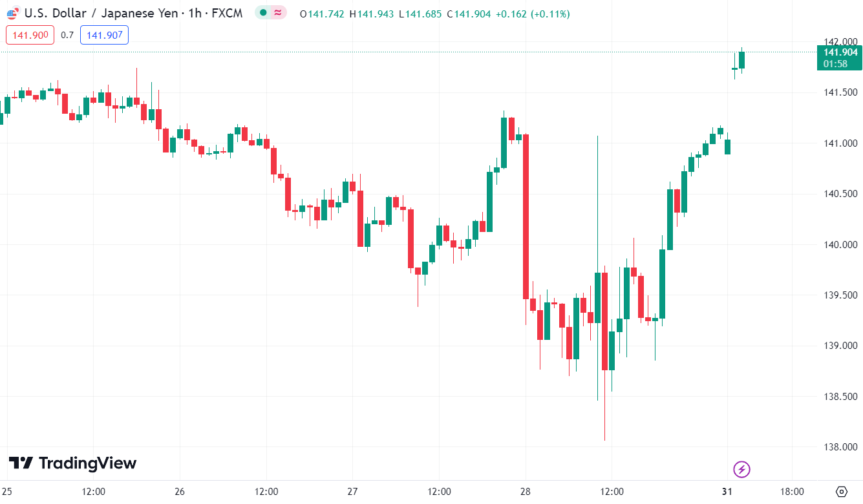Click the date 31 on time axis
Image resolution: width=863 pixels, height=504 pixels.
727,492
